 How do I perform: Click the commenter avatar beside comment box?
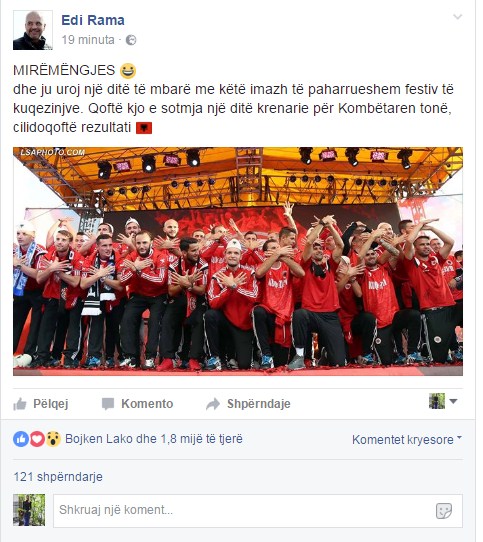[29, 510]
